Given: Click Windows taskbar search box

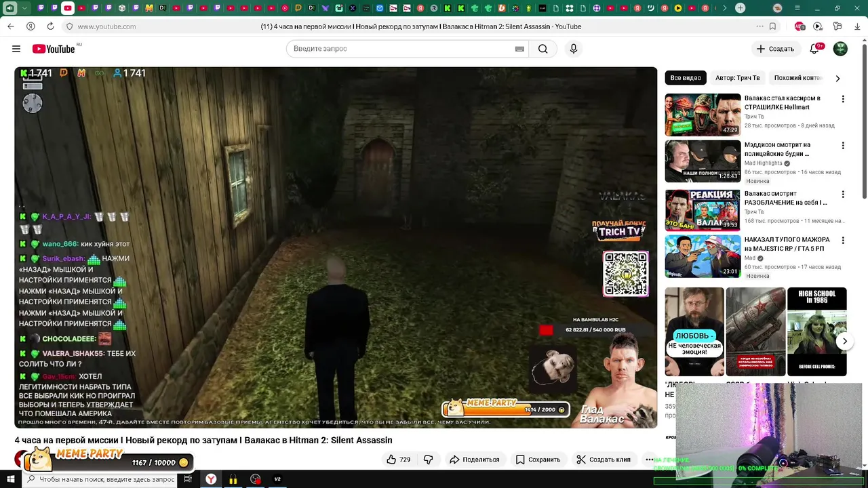Looking at the screenshot, I should 100,479.
